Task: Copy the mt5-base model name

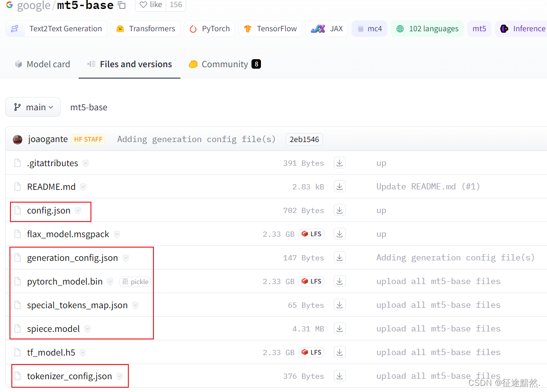Action: 122,5
